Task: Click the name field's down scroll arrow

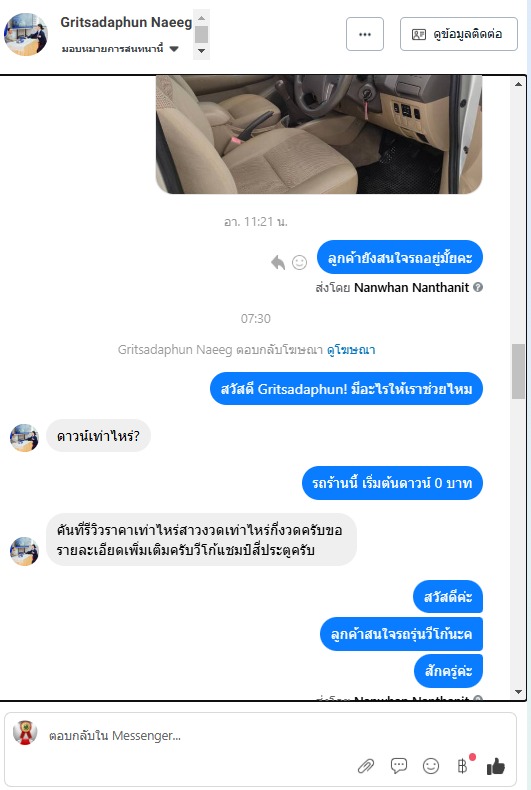Action: 202,50
